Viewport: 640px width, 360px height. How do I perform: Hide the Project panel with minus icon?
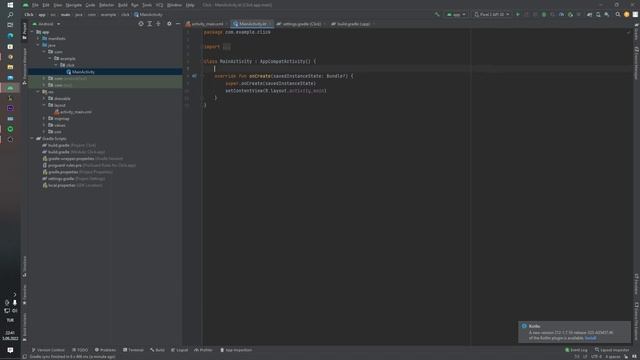tap(178, 24)
